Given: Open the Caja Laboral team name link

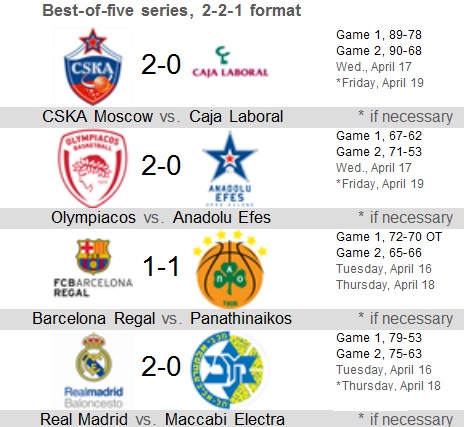Looking at the screenshot, I should [x=236, y=117].
